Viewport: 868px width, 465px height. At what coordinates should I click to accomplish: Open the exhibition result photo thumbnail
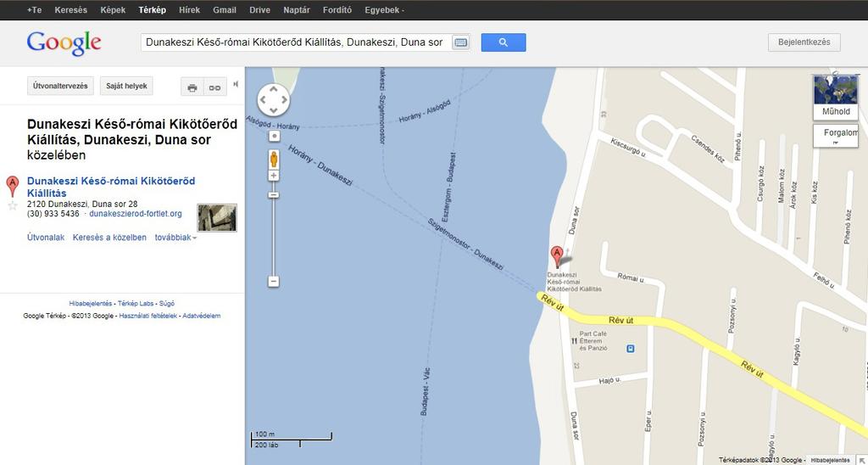tap(217, 217)
